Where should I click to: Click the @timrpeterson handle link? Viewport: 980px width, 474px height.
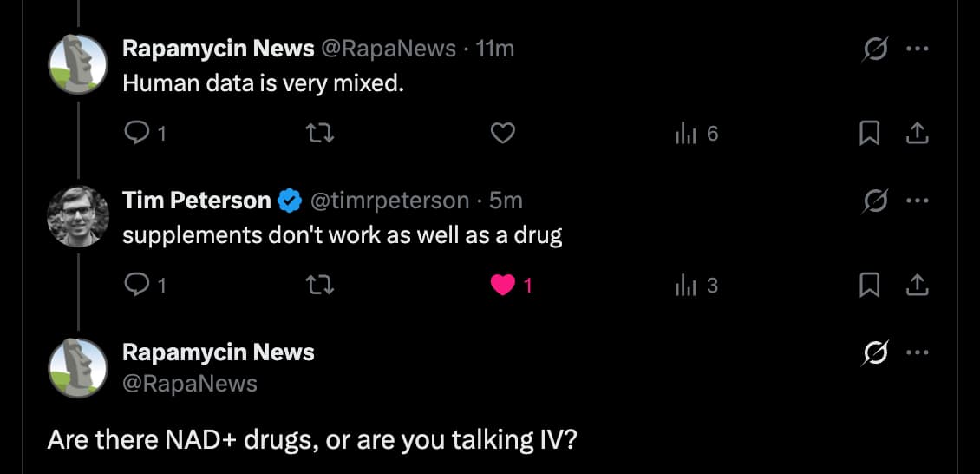(x=389, y=201)
